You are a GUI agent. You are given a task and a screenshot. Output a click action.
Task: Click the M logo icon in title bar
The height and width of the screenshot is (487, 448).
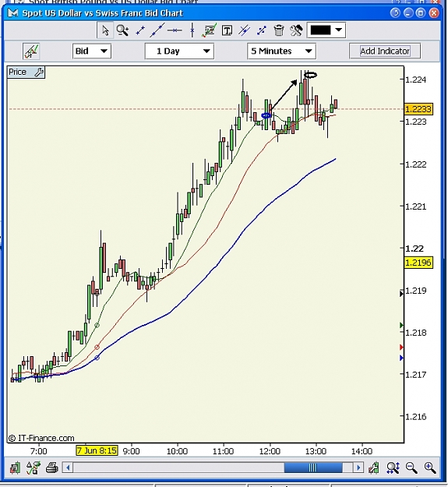coord(12,13)
